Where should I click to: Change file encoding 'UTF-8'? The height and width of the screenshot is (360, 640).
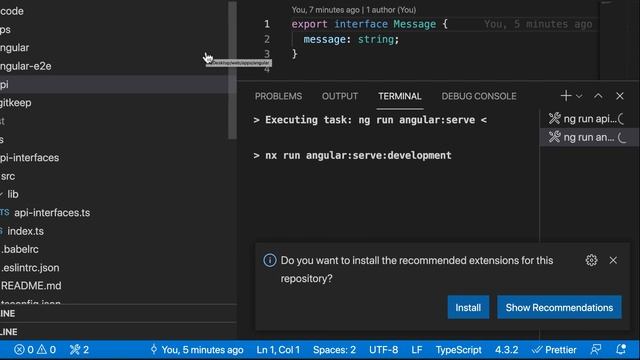click(383, 350)
